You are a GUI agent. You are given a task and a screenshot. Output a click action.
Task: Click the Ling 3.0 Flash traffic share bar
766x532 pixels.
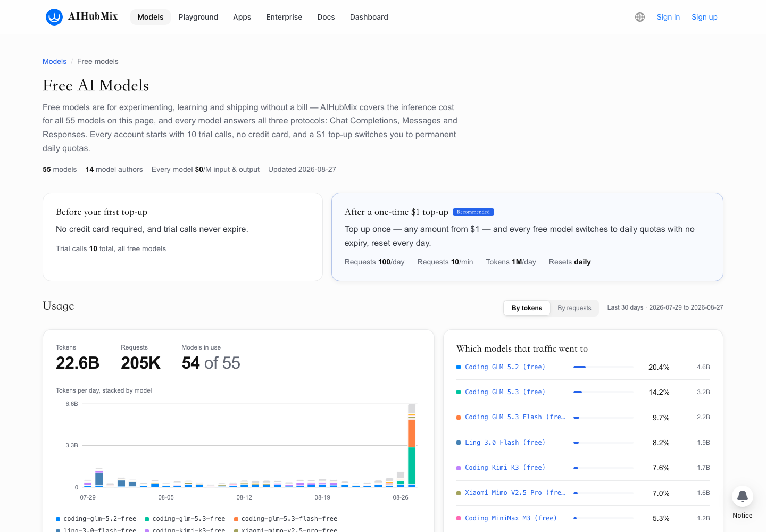[x=603, y=443]
